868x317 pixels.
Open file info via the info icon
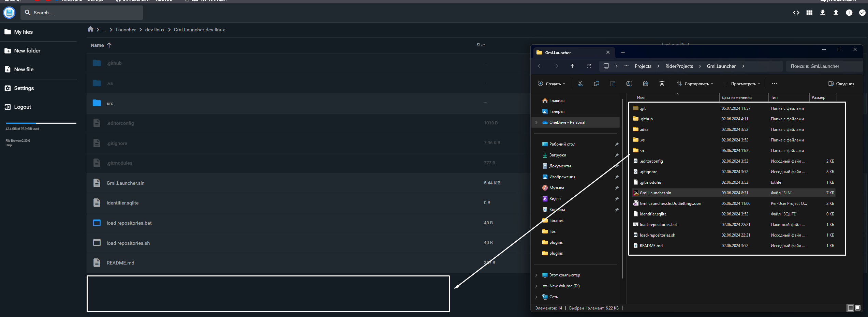849,13
